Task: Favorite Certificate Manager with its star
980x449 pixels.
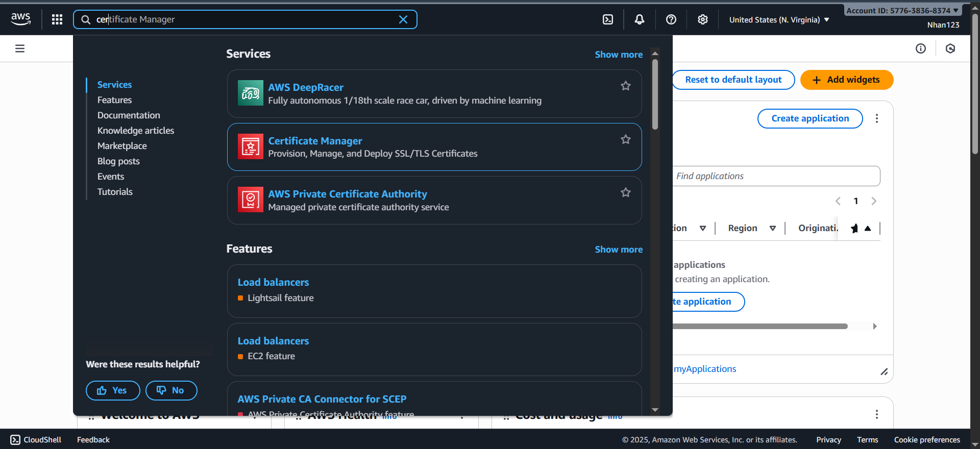Action: point(626,139)
